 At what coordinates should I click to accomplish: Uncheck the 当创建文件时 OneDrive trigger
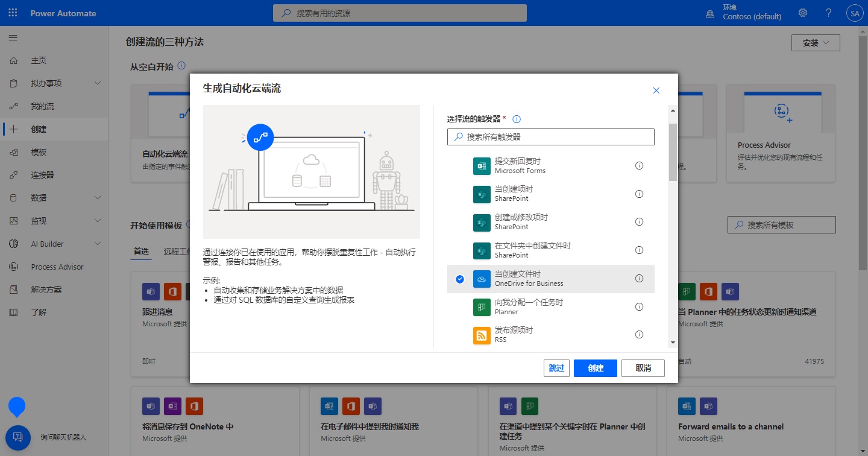tap(460, 279)
